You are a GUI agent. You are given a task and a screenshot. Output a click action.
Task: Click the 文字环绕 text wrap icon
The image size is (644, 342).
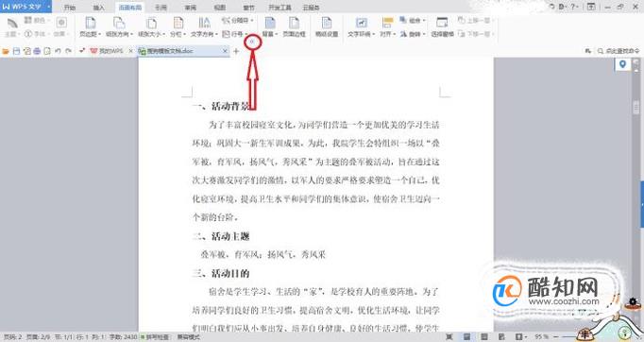361,23
